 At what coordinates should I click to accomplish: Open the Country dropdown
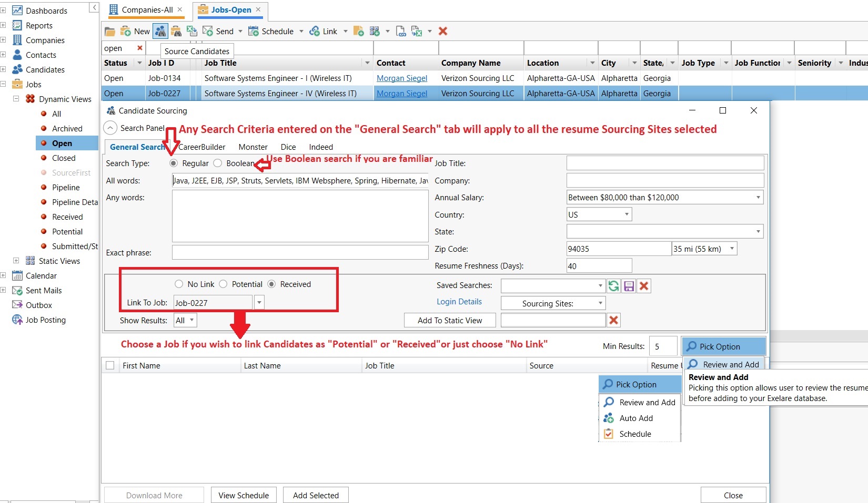tap(627, 214)
